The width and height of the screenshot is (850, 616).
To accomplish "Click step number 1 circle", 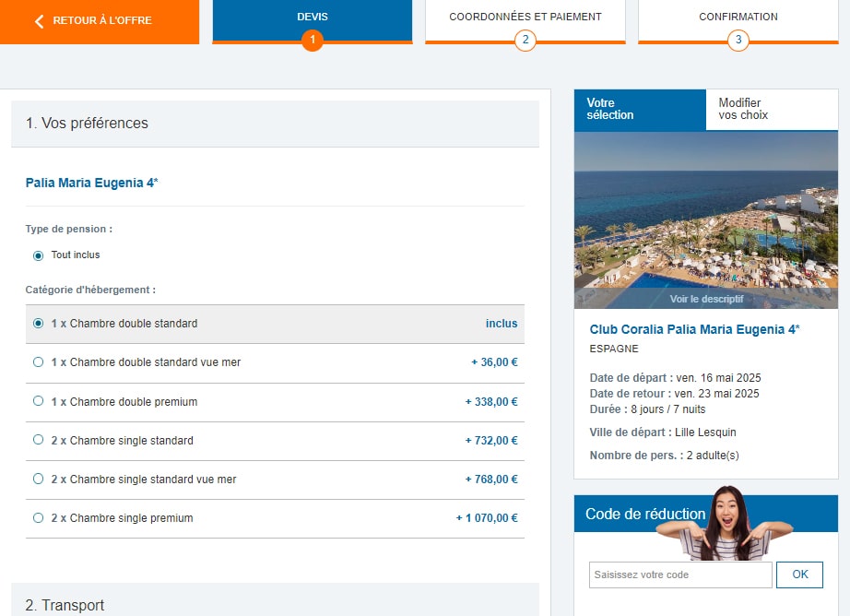I will tap(313, 40).
